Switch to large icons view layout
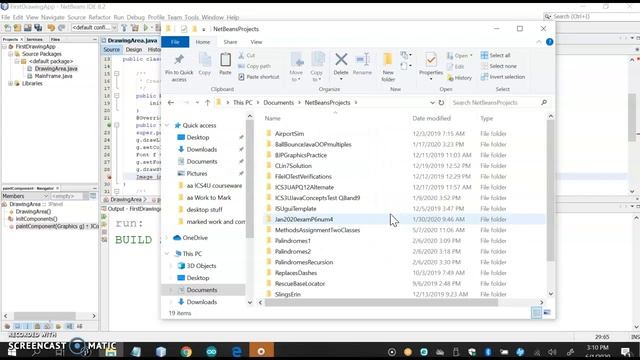The width and height of the screenshot is (640, 360). [x=547, y=313]
